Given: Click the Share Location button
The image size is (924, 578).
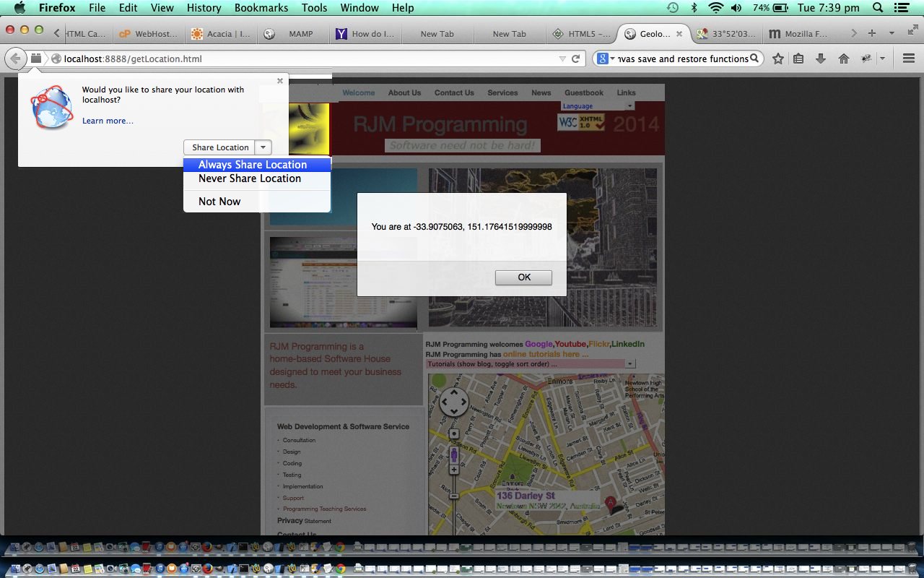Looking at the screenshot, I should click(x=220, y=147).
